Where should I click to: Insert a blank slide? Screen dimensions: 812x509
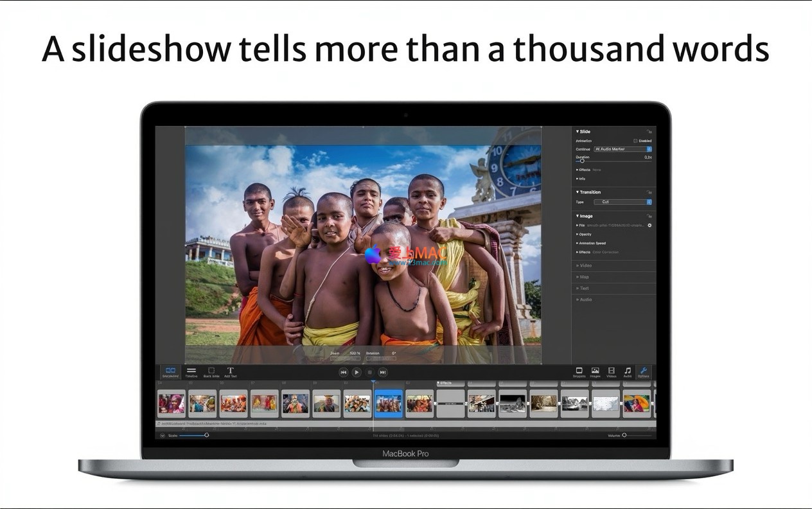[211, 372]
